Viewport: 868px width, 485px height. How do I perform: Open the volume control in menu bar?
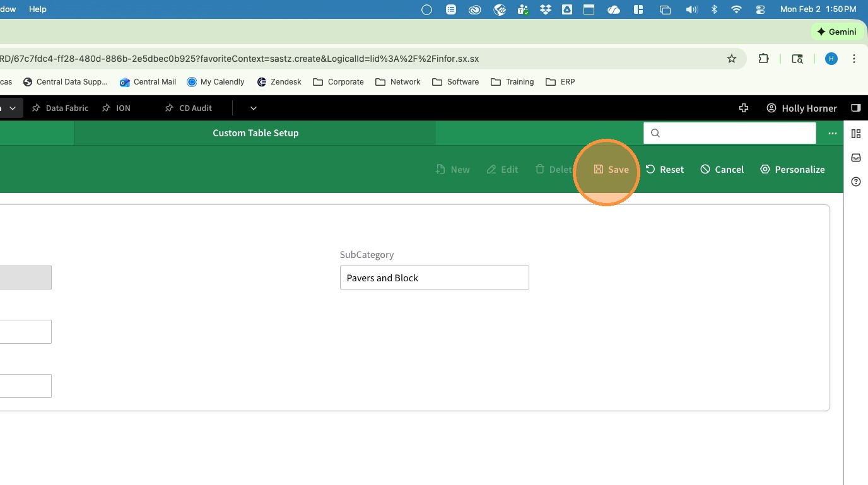[691, 9]
